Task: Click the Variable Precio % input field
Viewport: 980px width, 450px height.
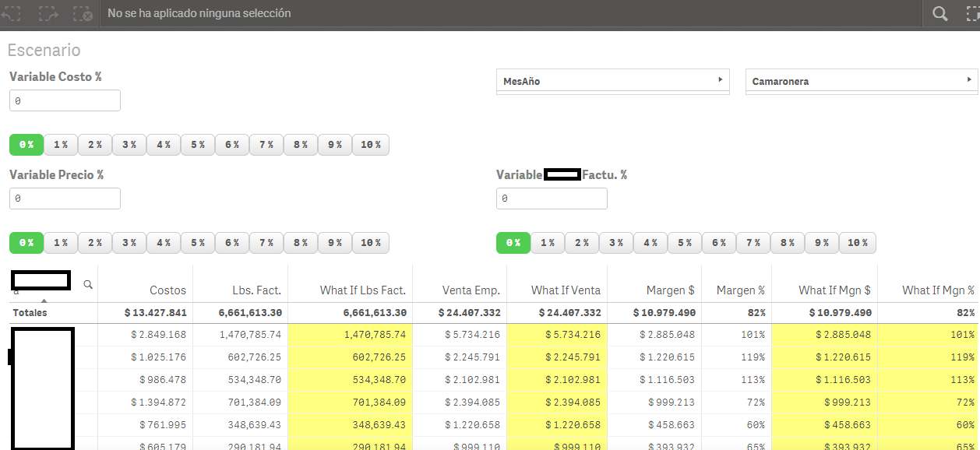Action: tap(65, 199)
